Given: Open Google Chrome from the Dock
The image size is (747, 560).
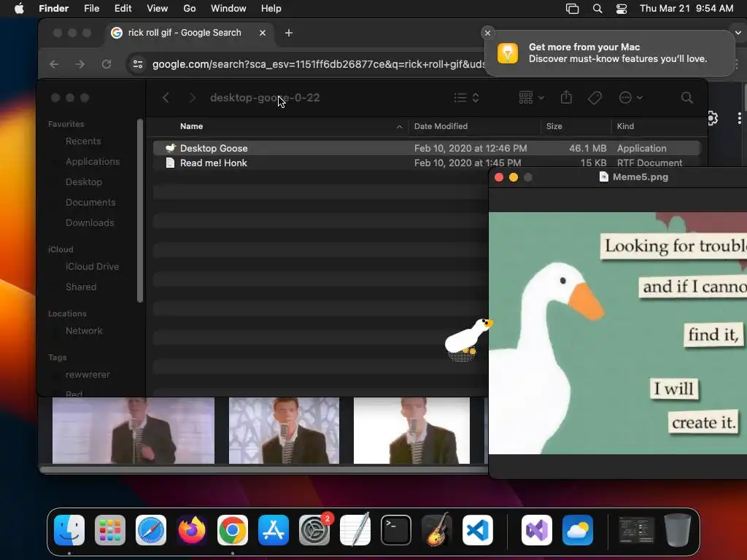Looking at the screenshot, I should [233, 530].
